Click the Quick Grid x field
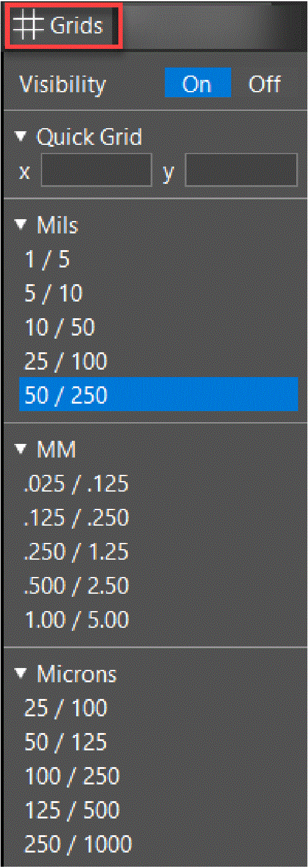Image resolution: width=308 pixels, height=868 pixels. click(x=96, y=170)
